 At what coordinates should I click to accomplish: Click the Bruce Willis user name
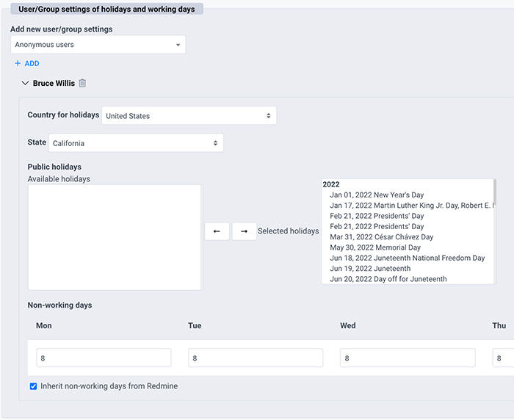pyautogui.click(x=54, y=83)
